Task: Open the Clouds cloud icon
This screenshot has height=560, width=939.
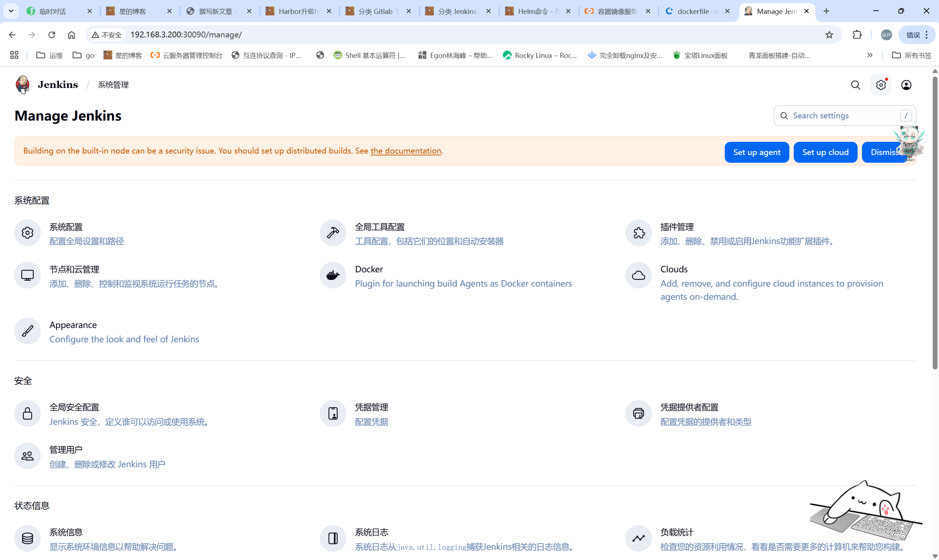Action: [638, 276]
